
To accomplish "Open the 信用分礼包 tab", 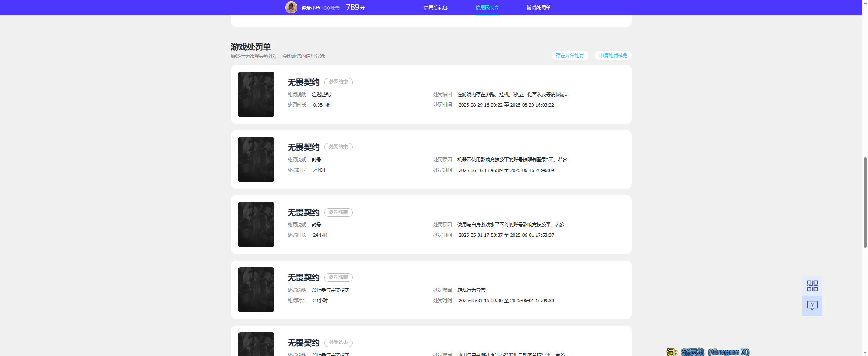I will tap(435, 7).
